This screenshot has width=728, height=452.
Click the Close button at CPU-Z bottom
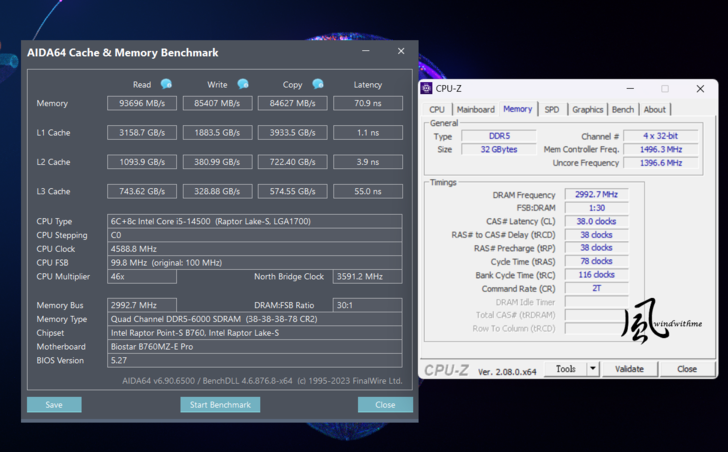point(686,369)
